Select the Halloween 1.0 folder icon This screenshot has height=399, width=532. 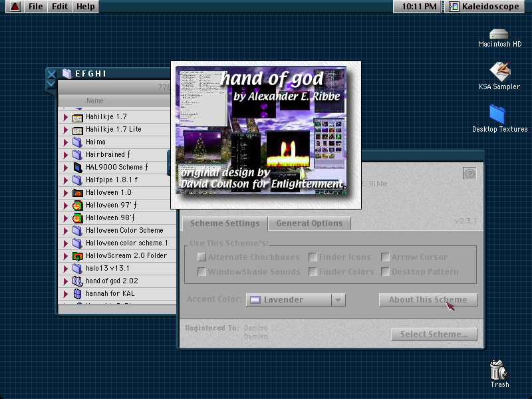[78, 193]
